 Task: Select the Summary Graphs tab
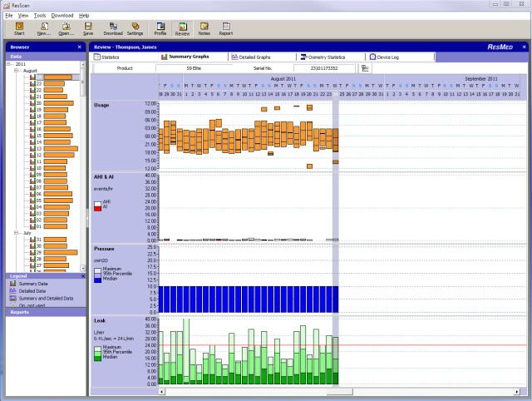(x=194, y=57)
